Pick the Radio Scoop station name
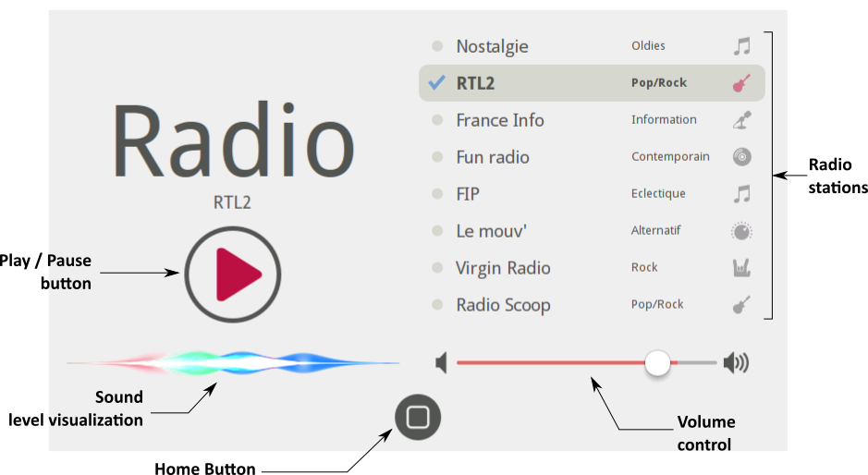This screenshot has width=868, height=475. [503, 305]
